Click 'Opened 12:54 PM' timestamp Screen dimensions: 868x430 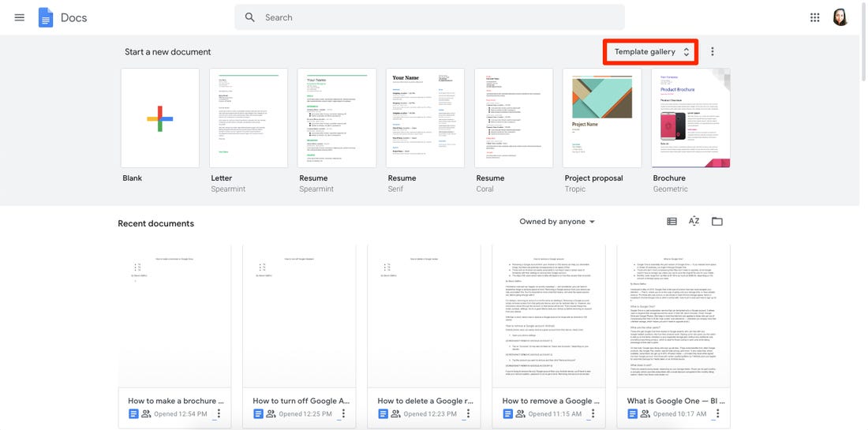pyautogui.click(x=181, y=414)
